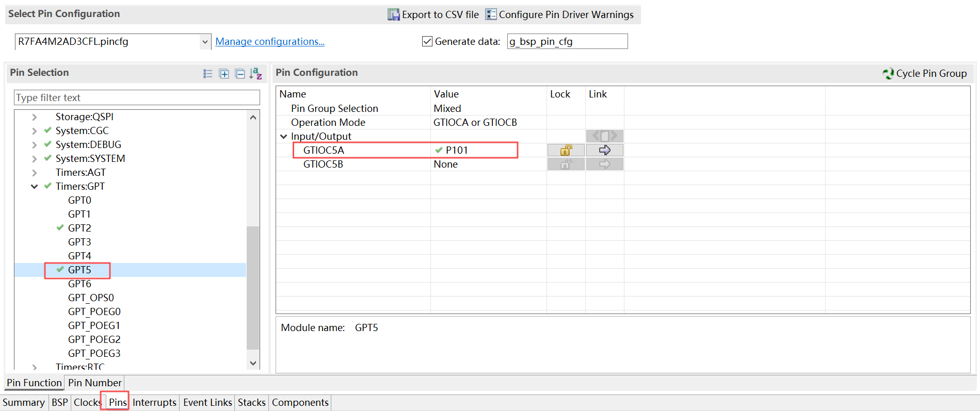The image size is (980, 411).
Task: Expand all items in Pin Selection tree
Action: 224,74
